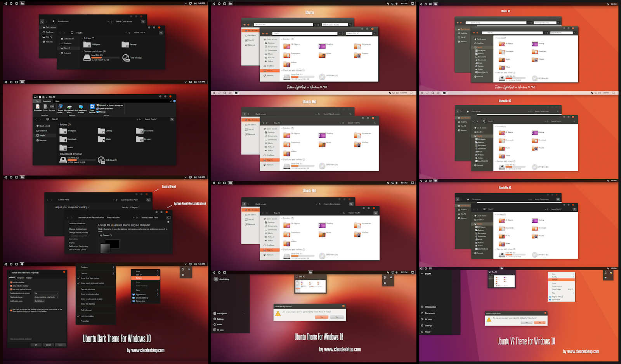Screen dimensions: 621x364
Task: Collapse the Folders (7) section
Action: tap(59, 124)
